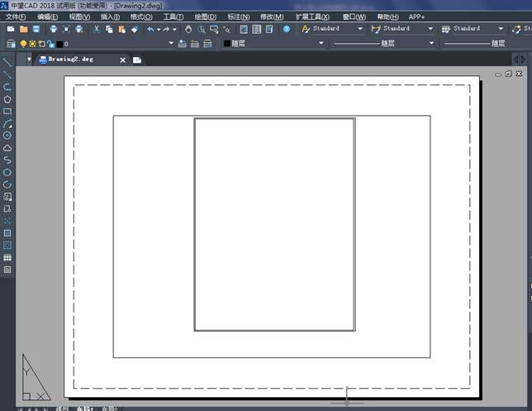This screenshot has height=411, width=532.
Task: Click the Pan hand tool icon
Action: (x=188, y=29)
